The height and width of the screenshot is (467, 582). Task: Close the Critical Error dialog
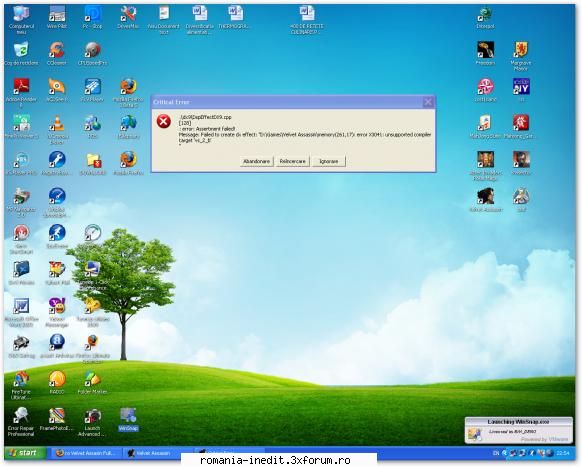[428, 102]
